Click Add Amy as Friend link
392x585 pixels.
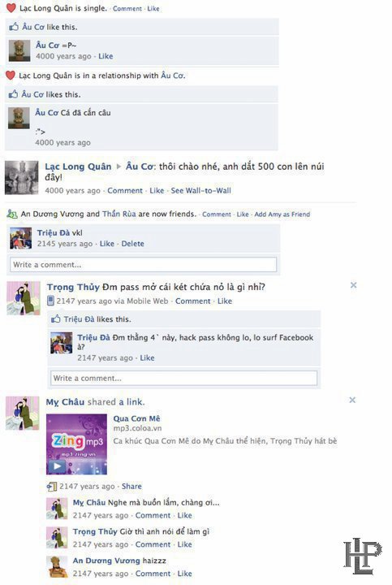coord(282,214)
